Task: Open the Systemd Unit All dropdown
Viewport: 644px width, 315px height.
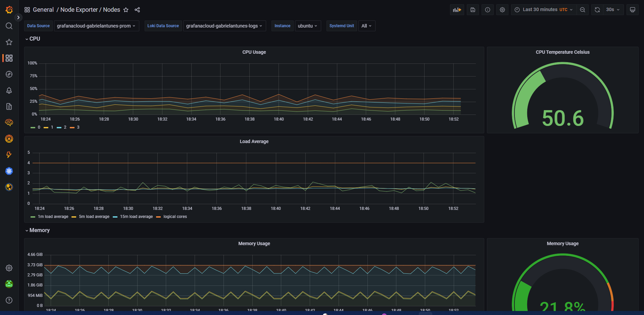Action: tap(366, 26)
